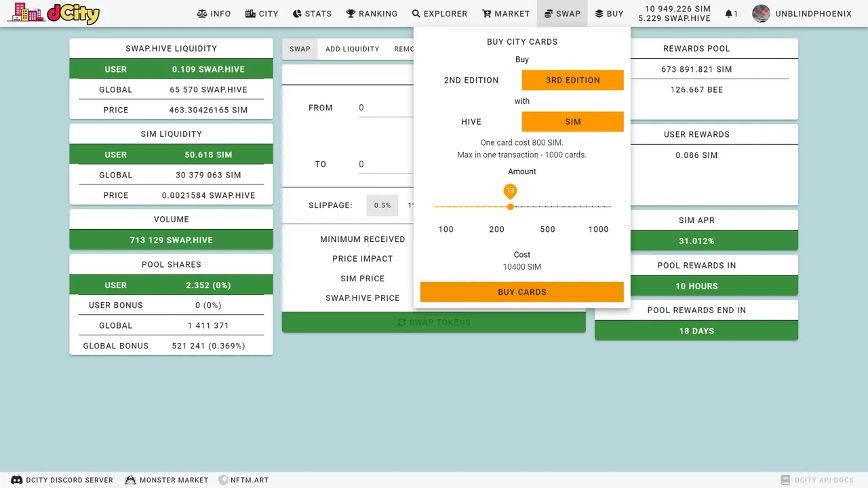Click user rewards 0.086 SIM
Screen dimensions: 868x488
tap(696, 155)
